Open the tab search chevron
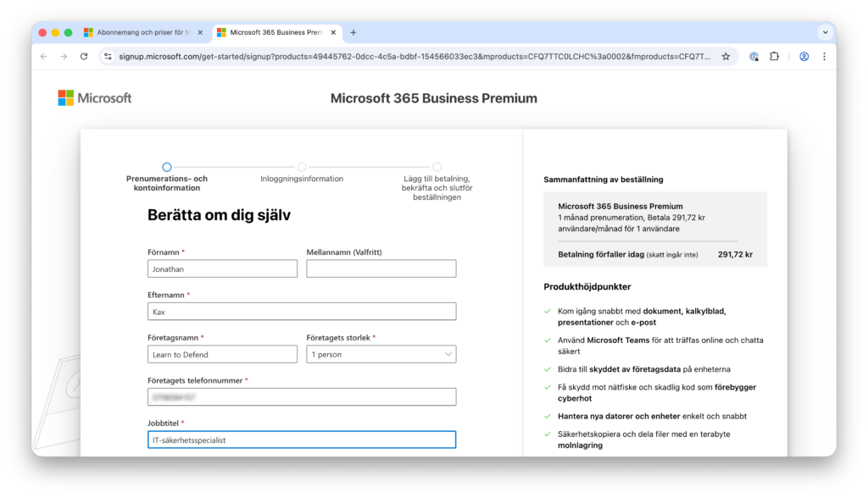Viewport: 868px width, 498px height. (x=824, y=33)
